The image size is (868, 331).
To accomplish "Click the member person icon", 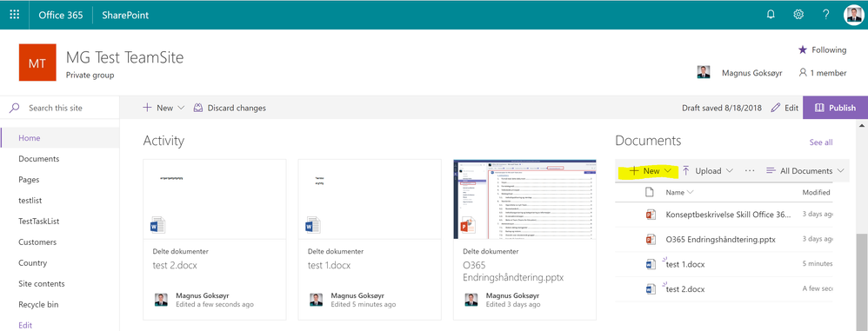I will click(x=803, y=72).
